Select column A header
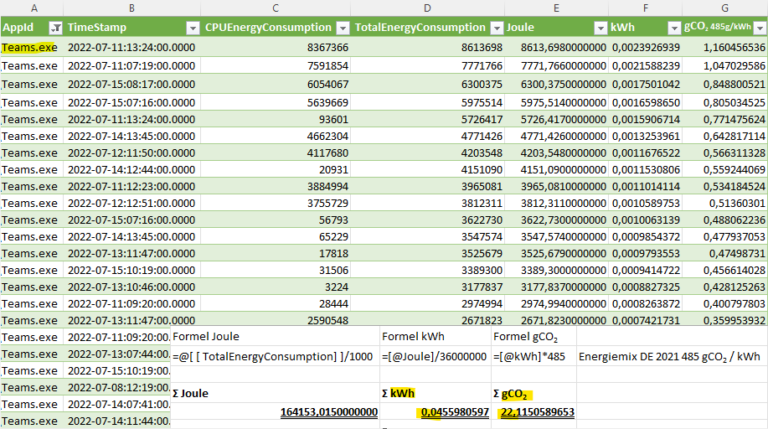The width and height of the screenshot is (768, 429). (x=31, y=8)
